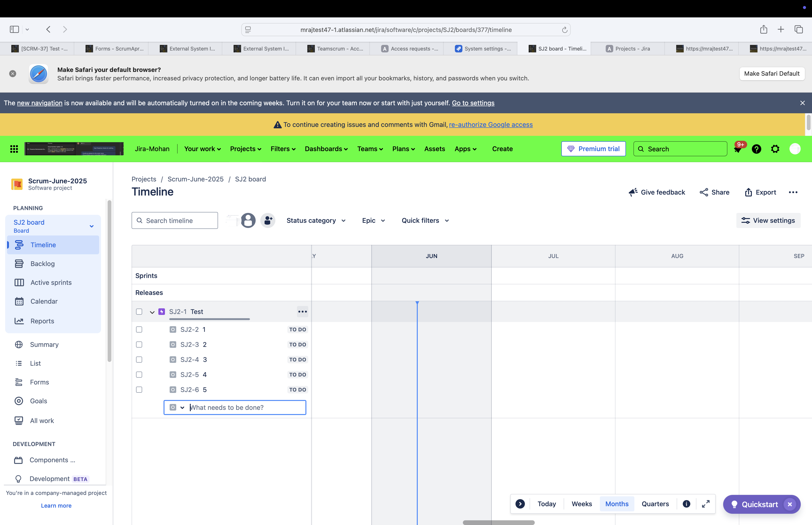
Task: Open Jira settings gear
Action: [775, 149]
